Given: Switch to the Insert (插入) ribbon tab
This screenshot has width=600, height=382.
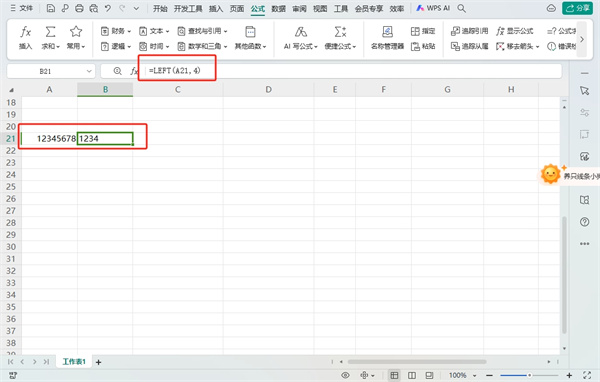Looking at the screenshot, I should [216, 8].
